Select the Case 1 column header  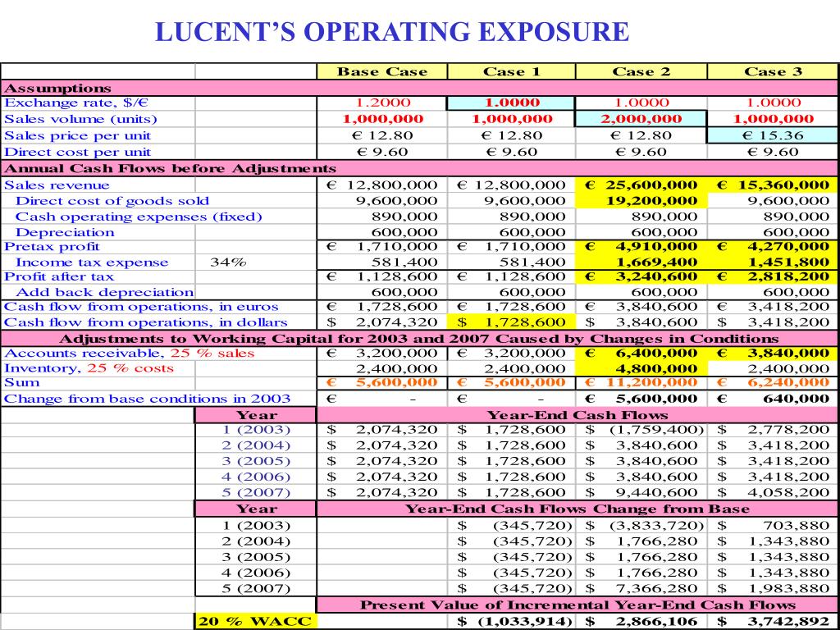(x=511, y=72)
